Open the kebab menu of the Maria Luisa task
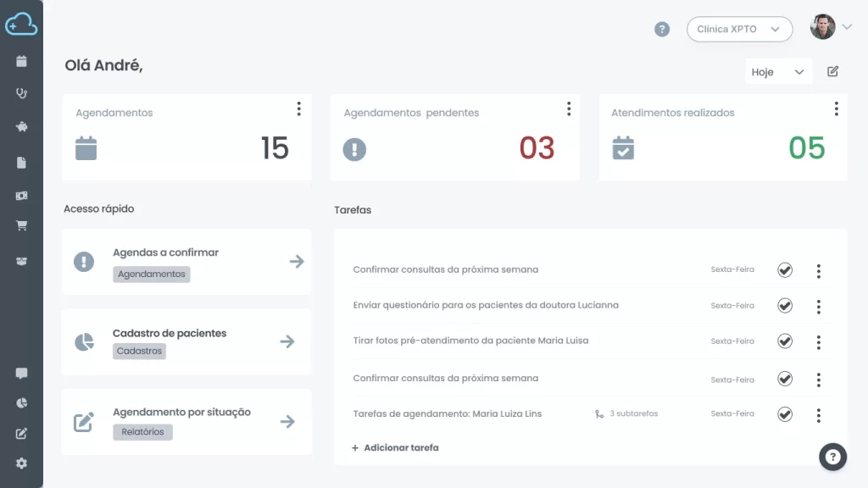The width and height of the screenshot is (868, 488). coord(818,342)
